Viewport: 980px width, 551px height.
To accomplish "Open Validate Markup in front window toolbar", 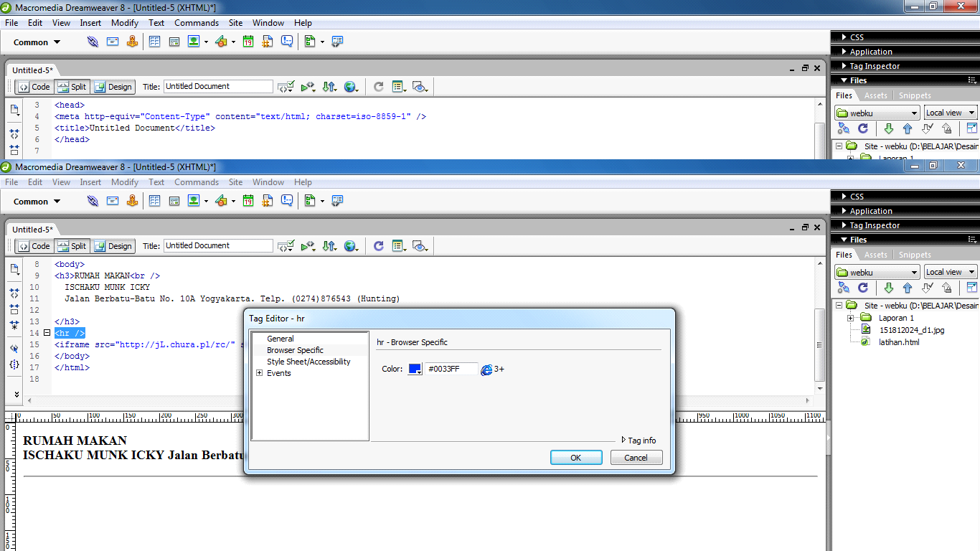I will click(308, 246).
